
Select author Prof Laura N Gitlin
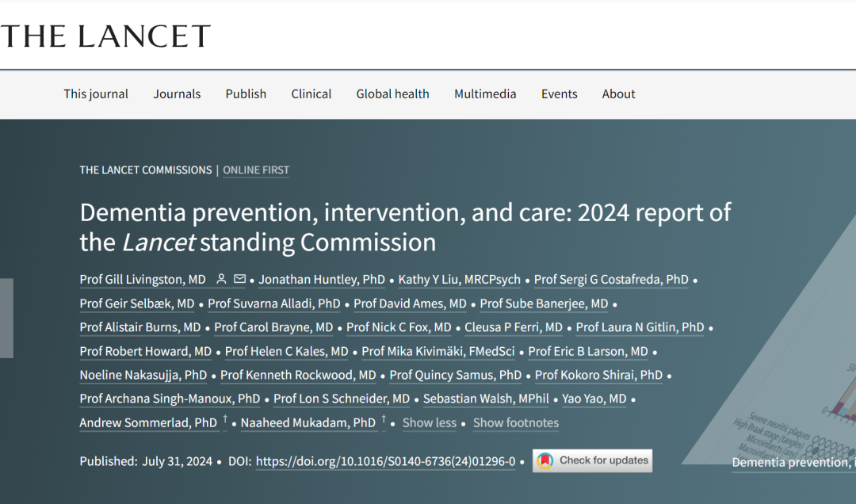(640, 327)
